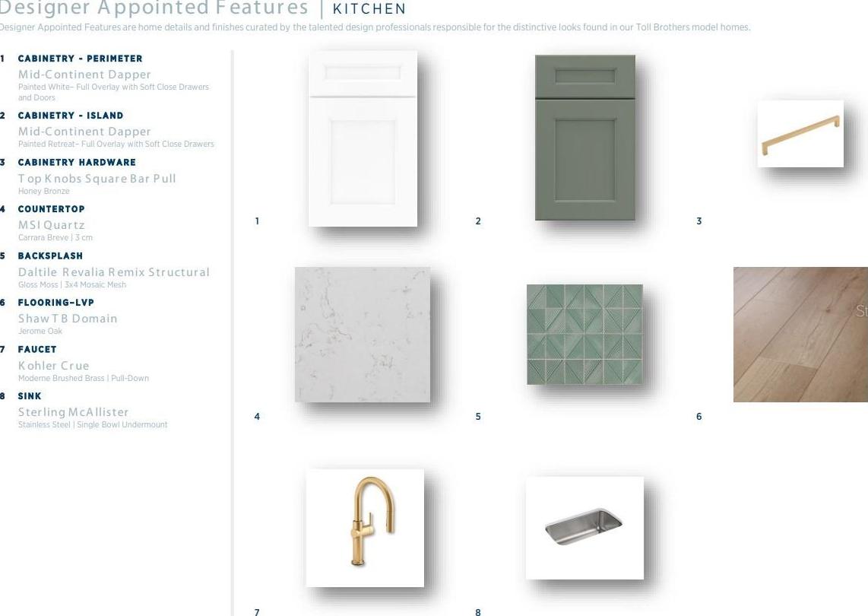The width and height of the screenshot is (868, 616).
Task: Click the Cabinetry - Perimeter heading
Action: click(x=81, y=59)
